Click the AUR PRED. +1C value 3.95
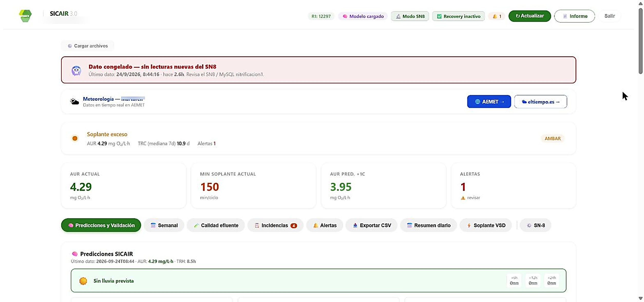This screenshot has height=302, width=644. (341, 187)
